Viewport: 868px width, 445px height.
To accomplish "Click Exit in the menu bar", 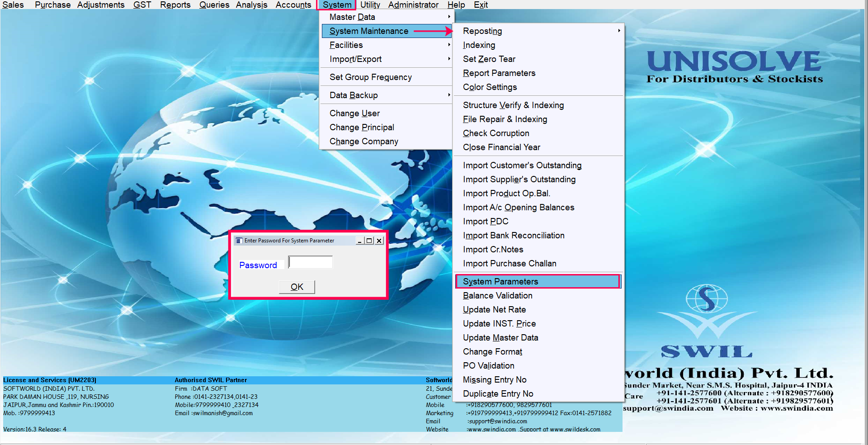I will click(x=481, y=5).
